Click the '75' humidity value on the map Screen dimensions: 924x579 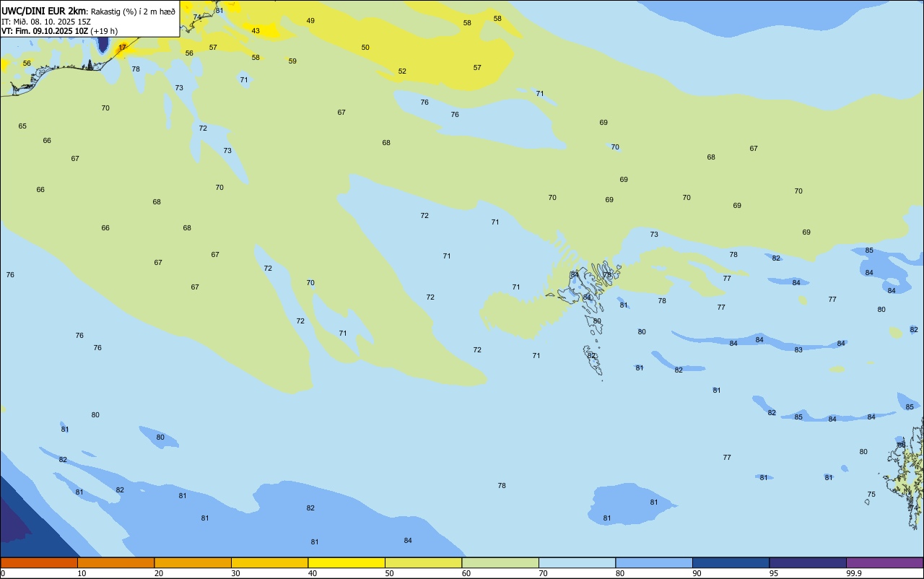(x=871, y=495)
